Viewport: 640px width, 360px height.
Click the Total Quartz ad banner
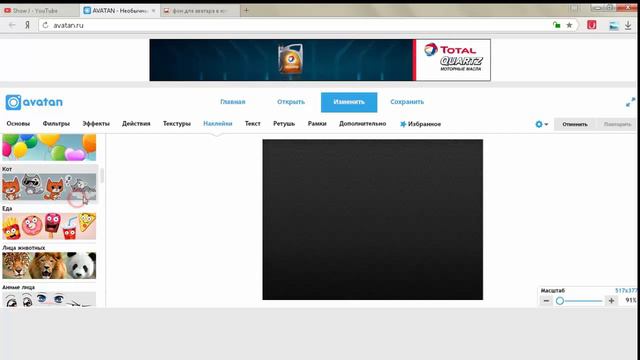pyautogui.click(x=320, y=60)
